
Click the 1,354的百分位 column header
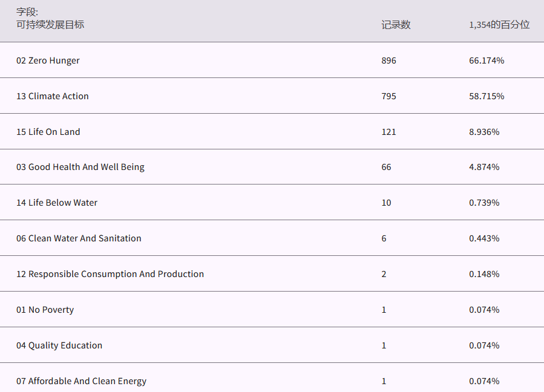499,25
